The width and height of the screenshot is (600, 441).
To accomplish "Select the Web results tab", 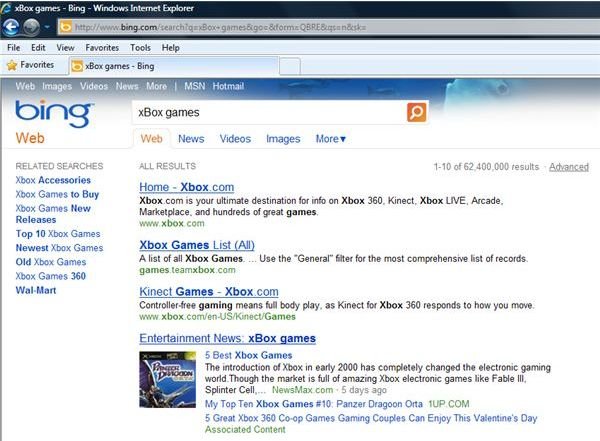I will [x=152, y=139].
